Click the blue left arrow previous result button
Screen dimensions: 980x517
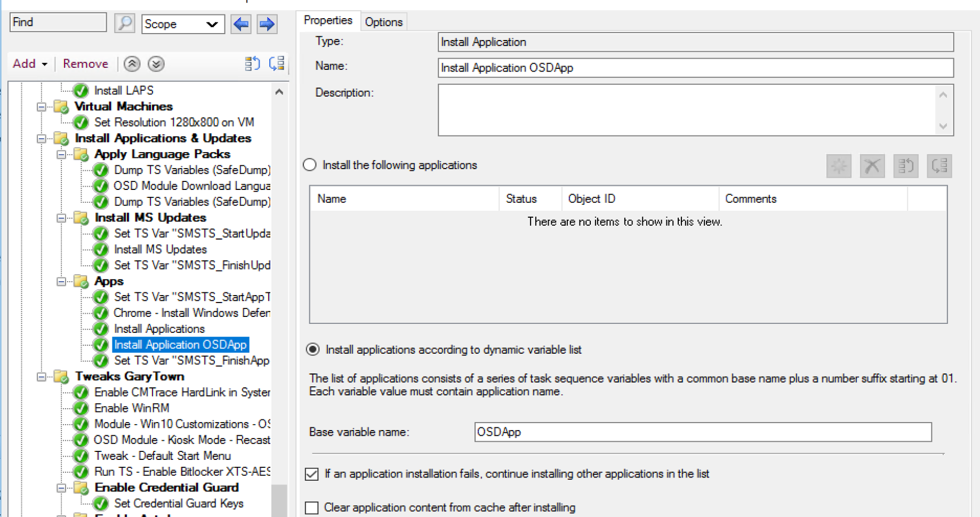point(241,23)
